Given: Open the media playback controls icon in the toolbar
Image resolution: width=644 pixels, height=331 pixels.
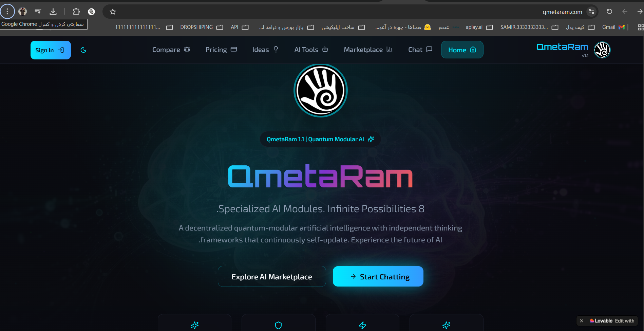Looking at the screenshot, I should [x=38, y=11].
